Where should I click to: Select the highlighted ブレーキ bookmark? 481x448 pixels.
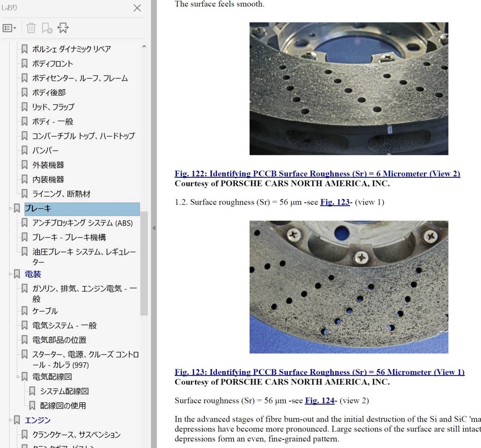[x=82, y=209]
